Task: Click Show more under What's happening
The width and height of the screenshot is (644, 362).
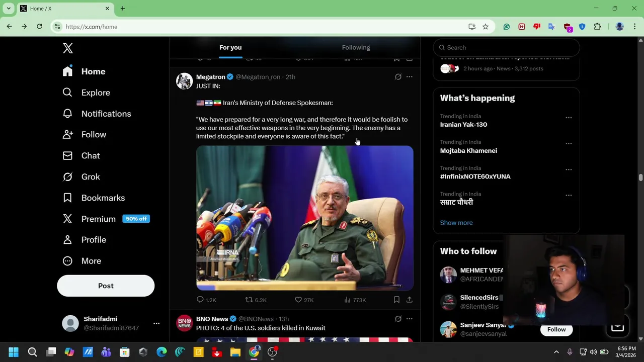Action: (456, 223)
